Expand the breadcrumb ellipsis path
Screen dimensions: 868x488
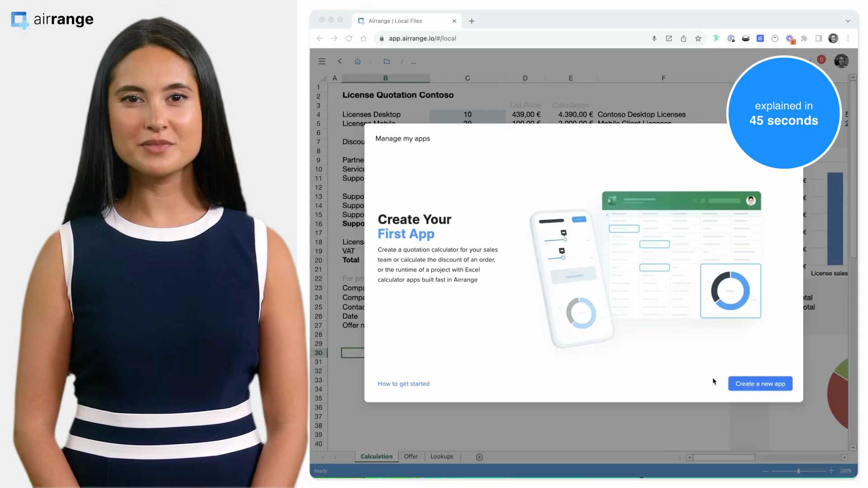point(414,62)
